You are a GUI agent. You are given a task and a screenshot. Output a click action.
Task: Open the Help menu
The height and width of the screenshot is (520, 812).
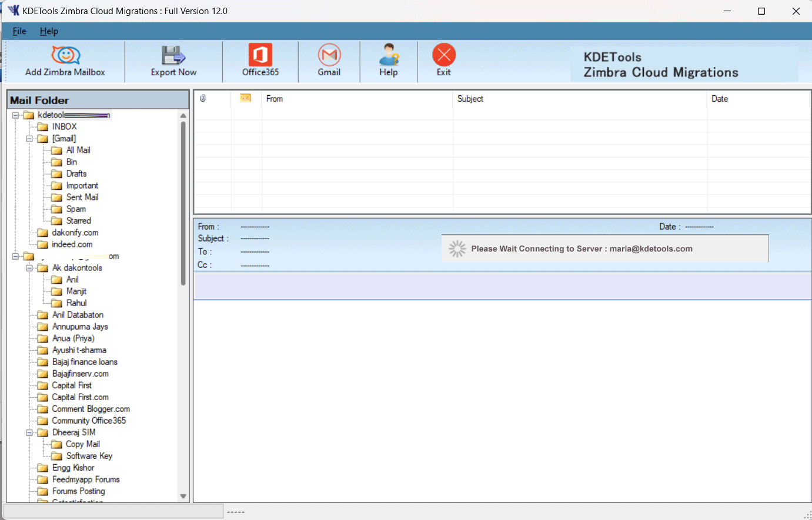coord(49,31)
